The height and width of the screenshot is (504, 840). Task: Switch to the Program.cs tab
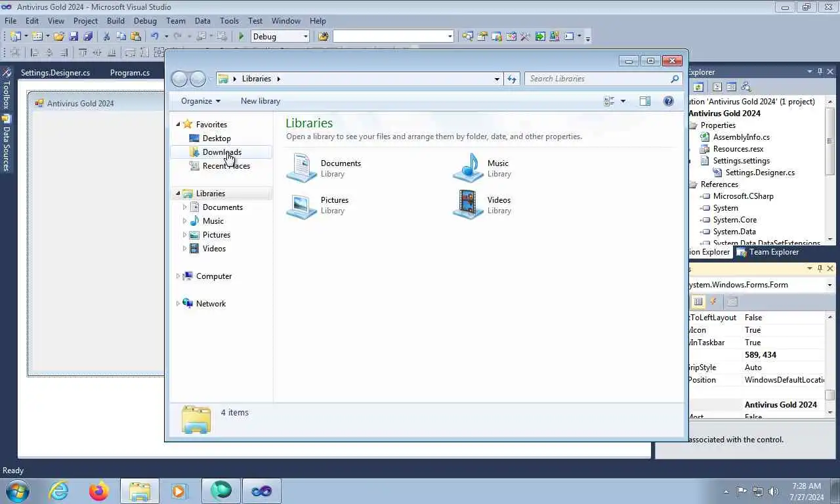tap(130, 73)
